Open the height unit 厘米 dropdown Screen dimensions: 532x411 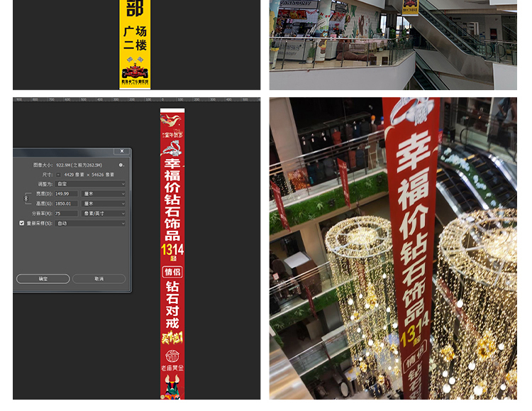(x=103, y=204)
